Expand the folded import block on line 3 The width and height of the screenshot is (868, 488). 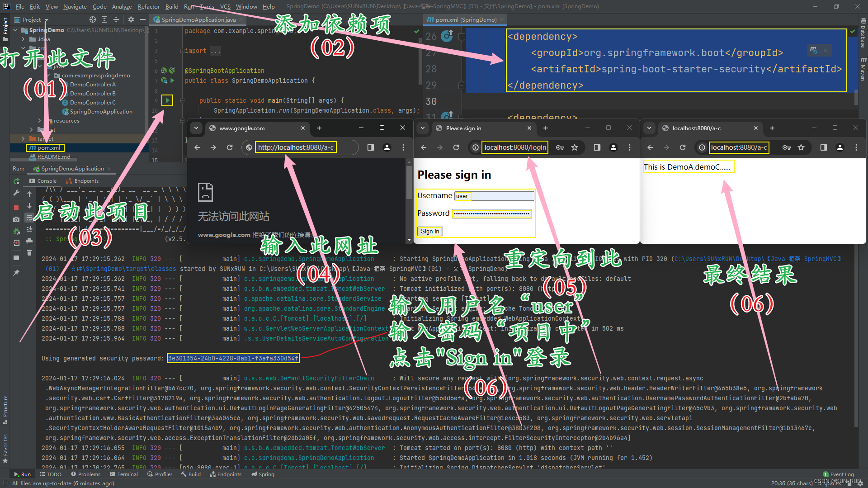[182, 51]
